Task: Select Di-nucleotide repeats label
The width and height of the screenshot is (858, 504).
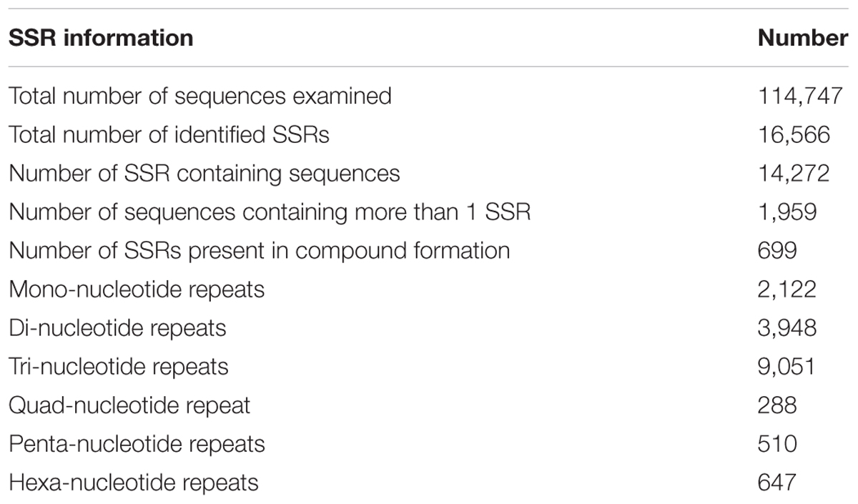Action: pyautogui.click(x=117, y=327)
